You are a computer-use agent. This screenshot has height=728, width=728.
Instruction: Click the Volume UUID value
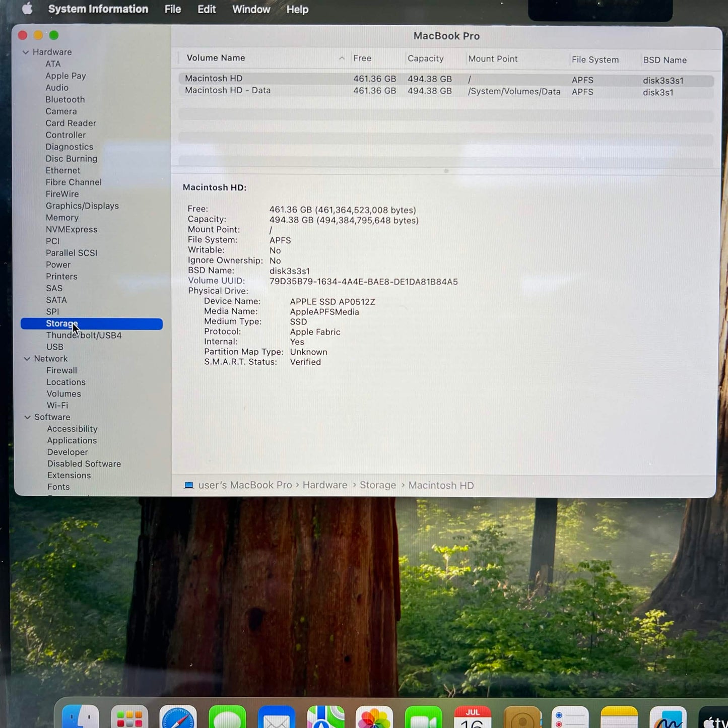pyautogui.click(x=363, y=282)
